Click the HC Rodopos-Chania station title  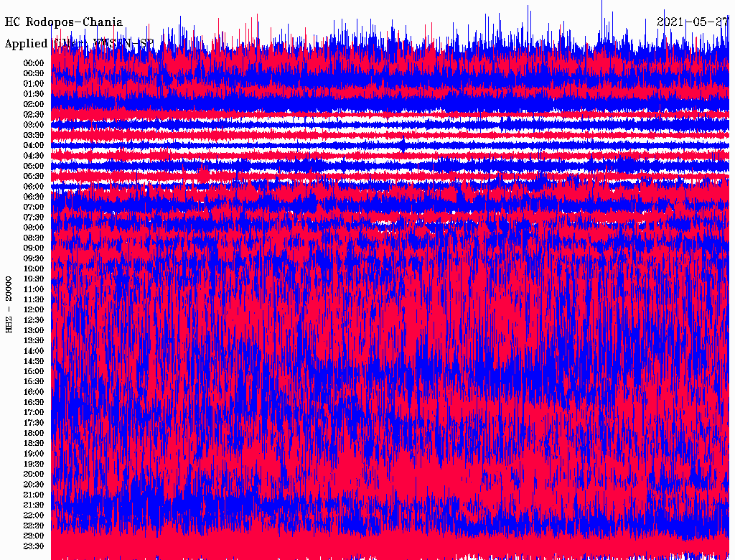(64, 22)
